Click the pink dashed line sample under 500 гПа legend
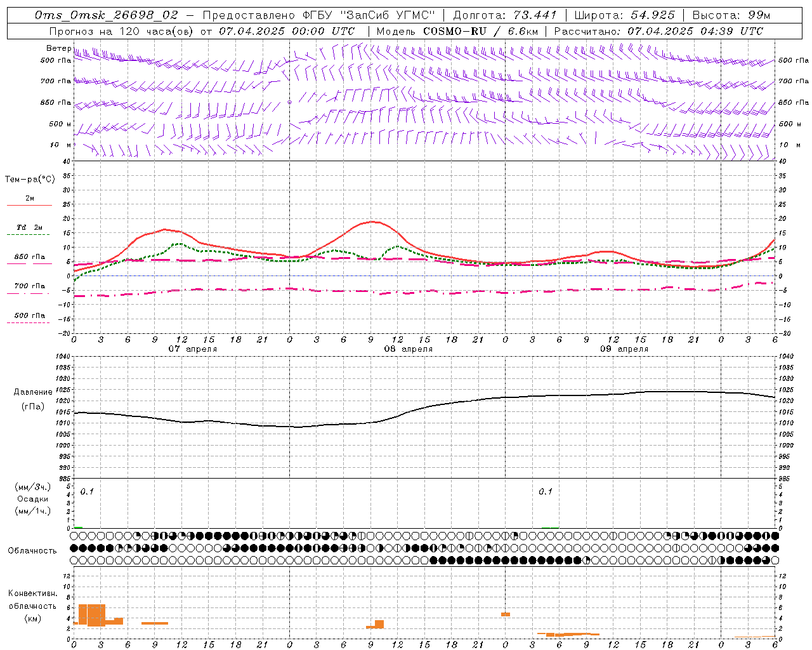This screenshot has height=650, width=812. [29, 323]
